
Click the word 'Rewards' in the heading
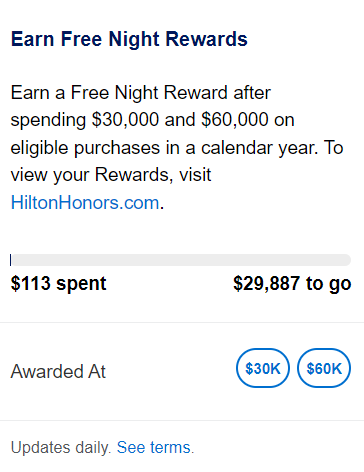[207, 39]
